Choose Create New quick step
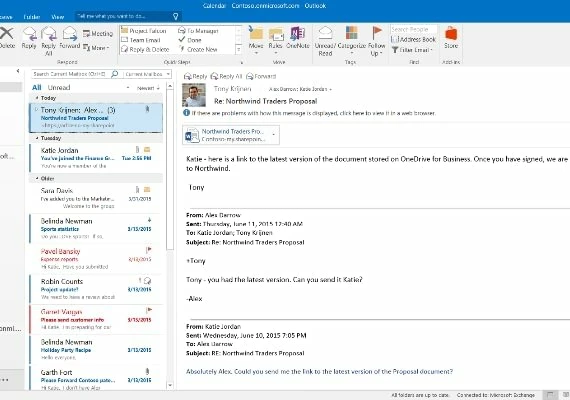 click(x=198, y=49)
